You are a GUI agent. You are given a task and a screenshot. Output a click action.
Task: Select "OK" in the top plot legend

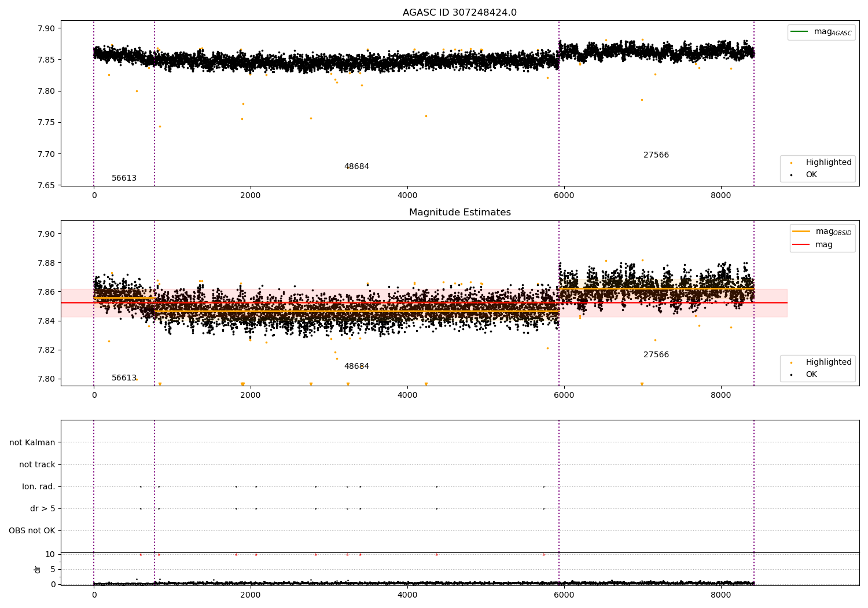click(811, 175)
